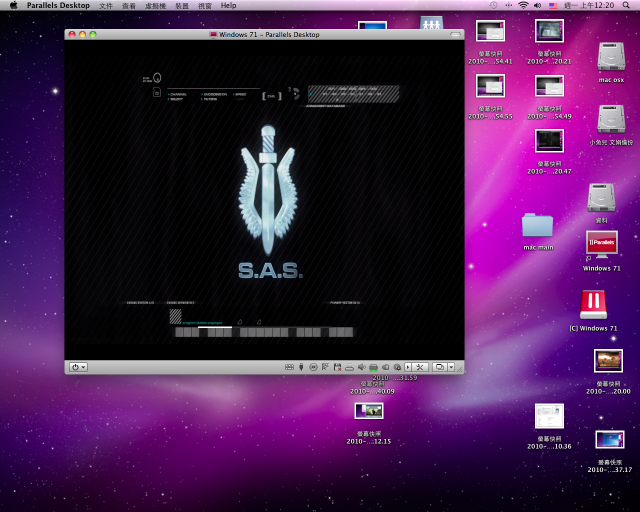Open the power button dropdown
Image resolution: width=640 pixels, height=512 pixels.
[78, 367]
